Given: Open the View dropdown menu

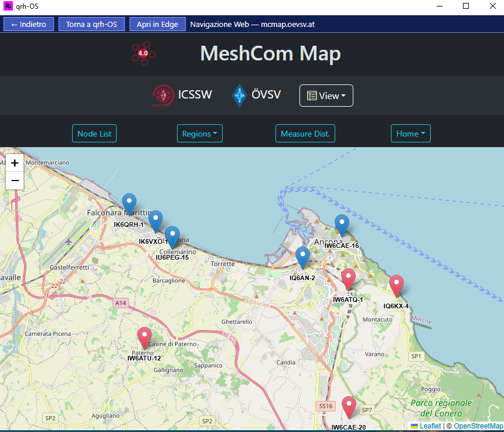Looking at the screenshot, I should point(326,96).
